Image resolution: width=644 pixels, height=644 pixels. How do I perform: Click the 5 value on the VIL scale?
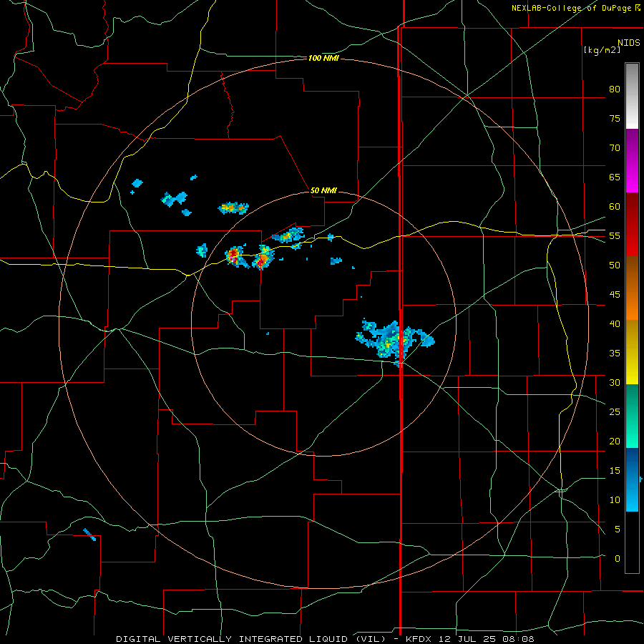618,530
